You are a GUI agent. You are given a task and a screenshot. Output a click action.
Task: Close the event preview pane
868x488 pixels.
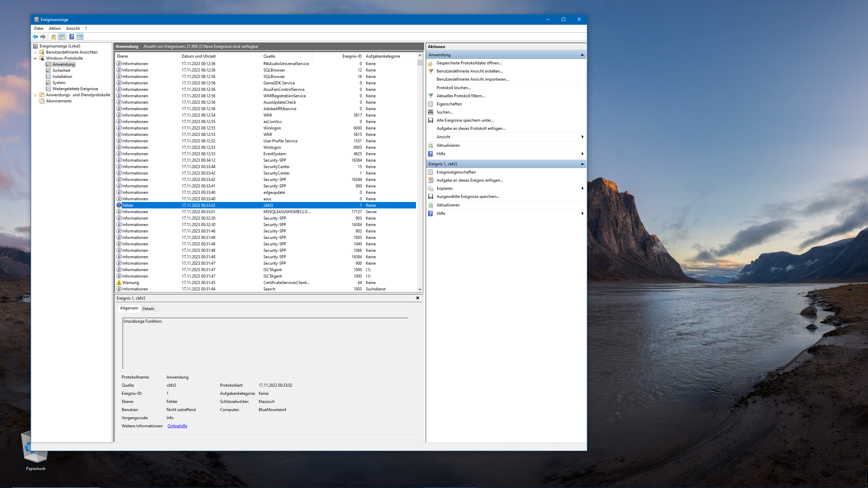pos(418,298)
